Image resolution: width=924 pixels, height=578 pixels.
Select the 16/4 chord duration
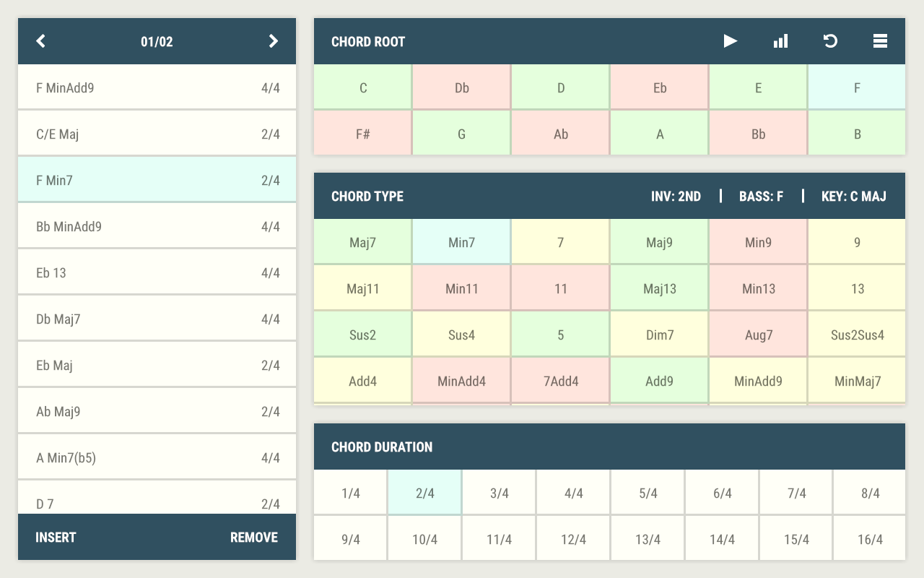click(870, 540)
